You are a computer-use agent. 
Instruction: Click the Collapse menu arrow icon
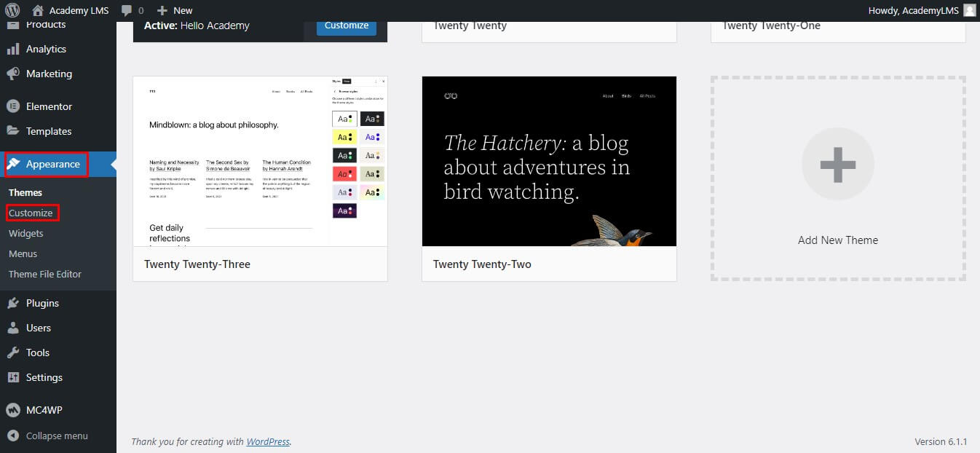[13, 436]
